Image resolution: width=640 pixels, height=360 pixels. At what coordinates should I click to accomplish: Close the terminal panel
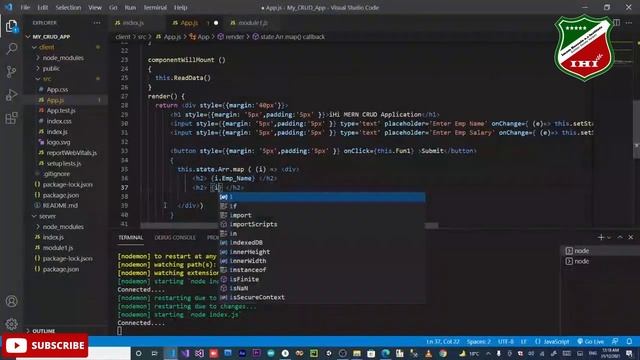click(x=631, y=237)
